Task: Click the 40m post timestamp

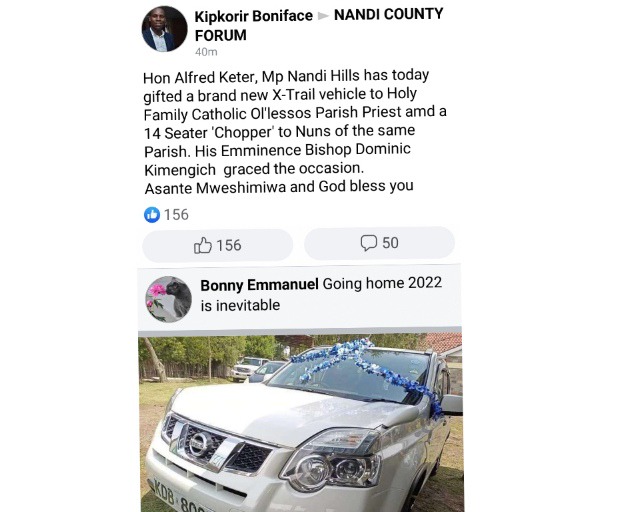Action: 206,52
